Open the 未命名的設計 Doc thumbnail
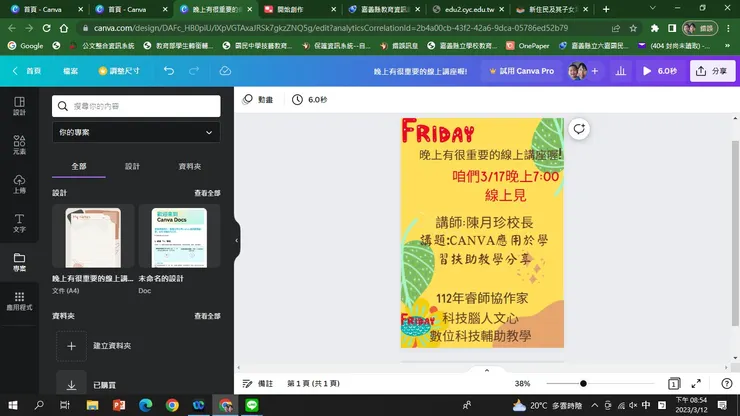This screenshot has width=740, height=416. [x=179, y=237]
